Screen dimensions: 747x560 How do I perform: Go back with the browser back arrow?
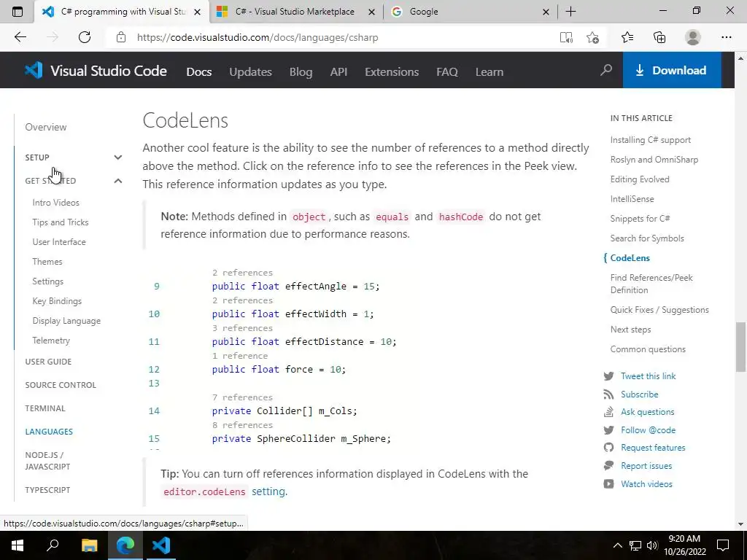coord(20,37)
